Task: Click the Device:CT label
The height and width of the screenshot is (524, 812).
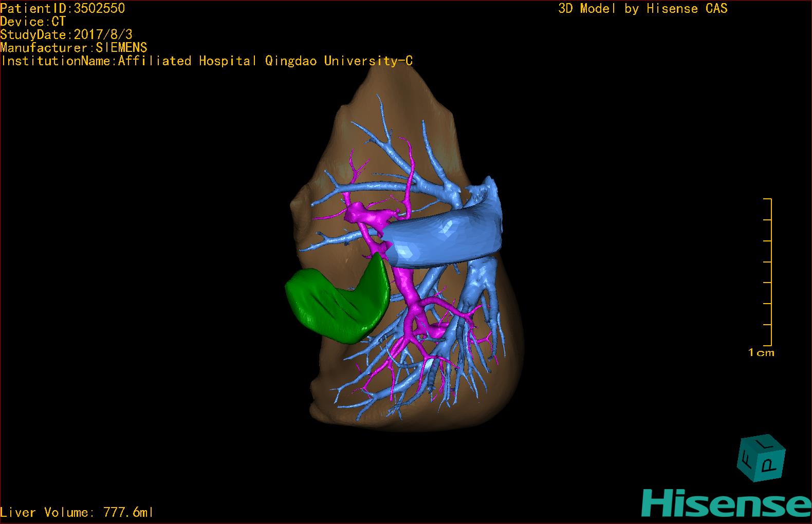Action: [33, 22]
